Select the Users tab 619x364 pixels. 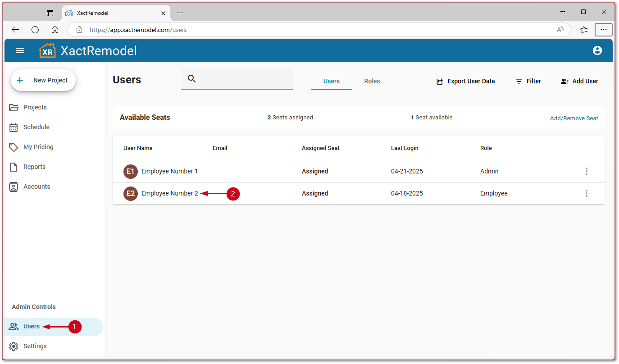331,81
